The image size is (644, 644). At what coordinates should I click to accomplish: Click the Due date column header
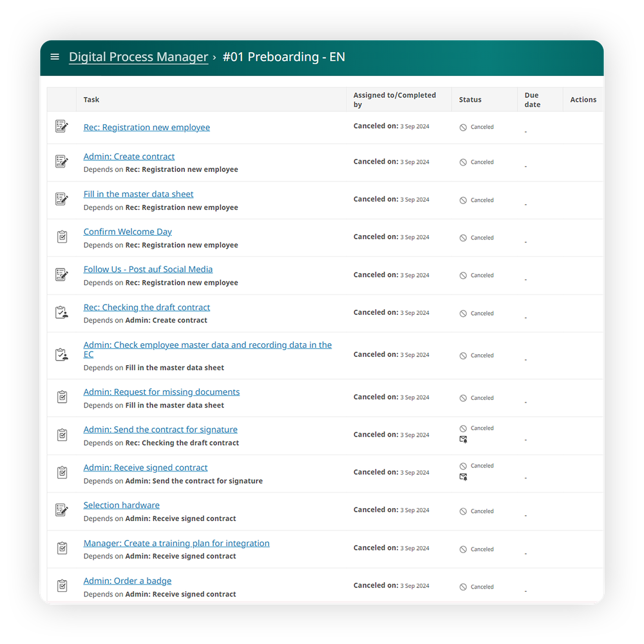click(x=532, y=99)
